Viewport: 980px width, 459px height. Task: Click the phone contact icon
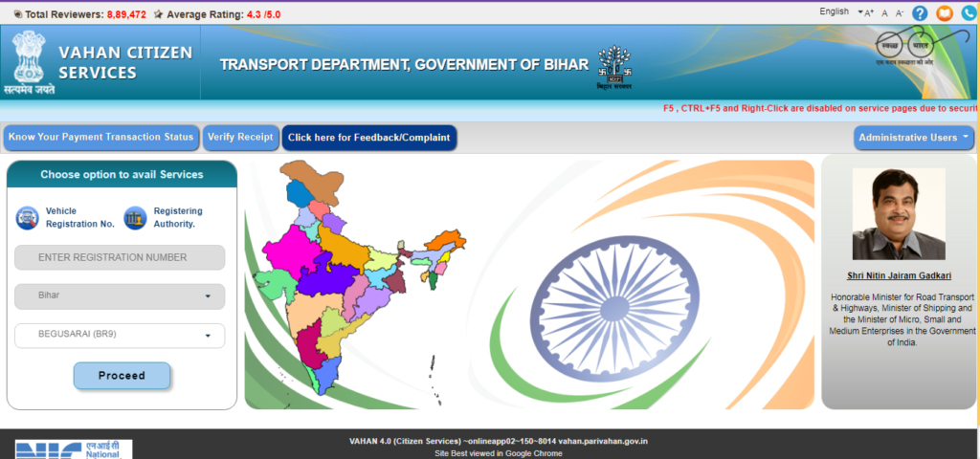coord(969,13)
